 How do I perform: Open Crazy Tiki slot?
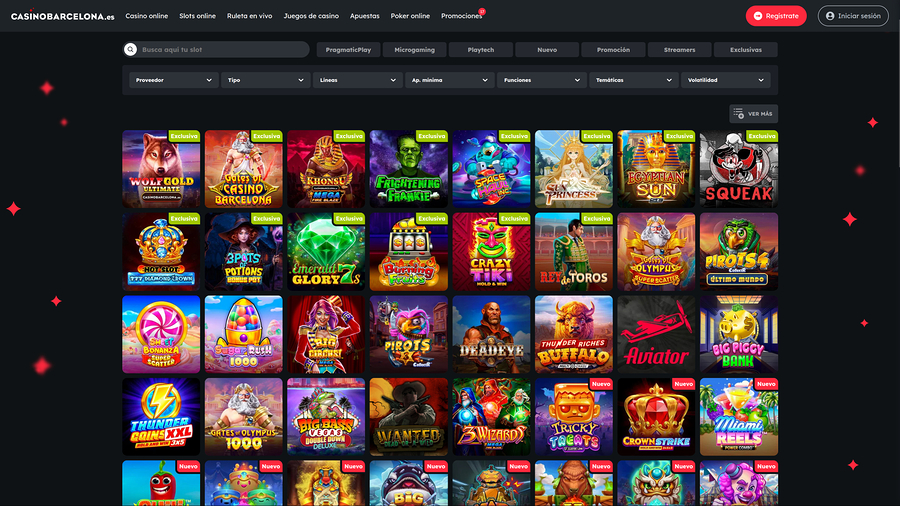[x=491, y=252]
